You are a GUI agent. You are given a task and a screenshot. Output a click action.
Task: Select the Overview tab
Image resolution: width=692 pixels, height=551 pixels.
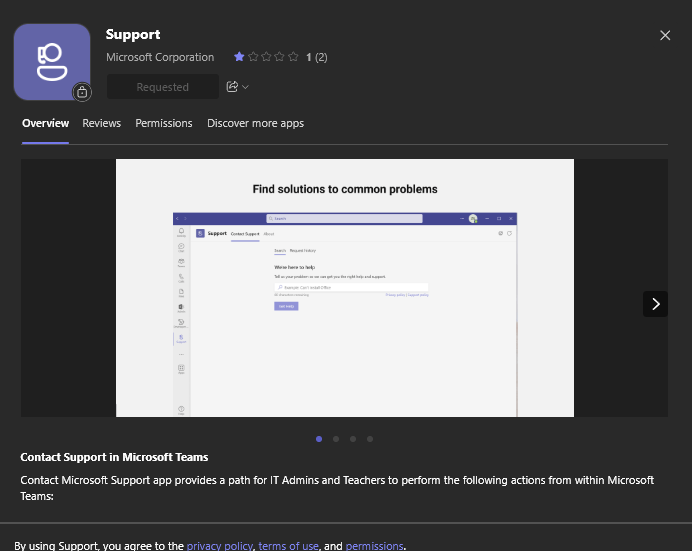point(45,123)
